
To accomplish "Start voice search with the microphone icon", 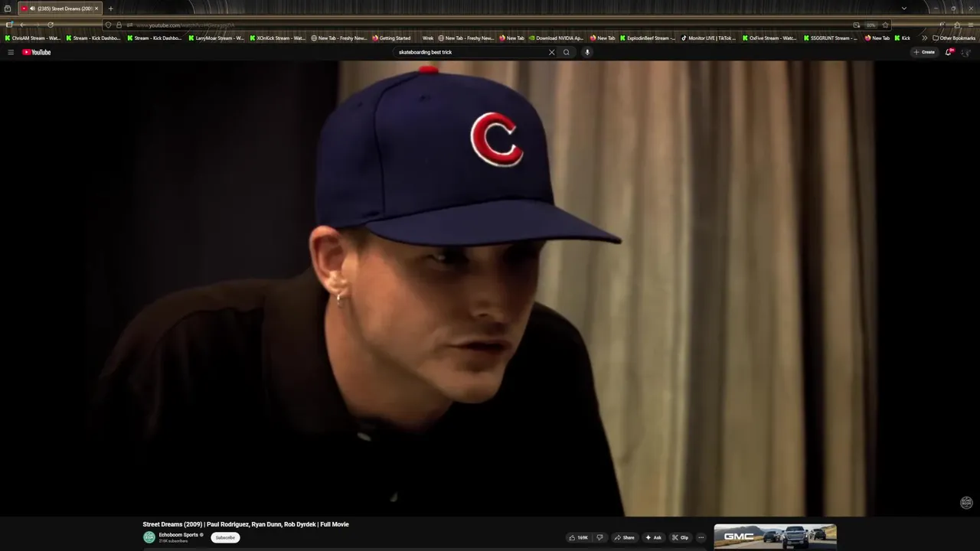I will click(587, 52).
